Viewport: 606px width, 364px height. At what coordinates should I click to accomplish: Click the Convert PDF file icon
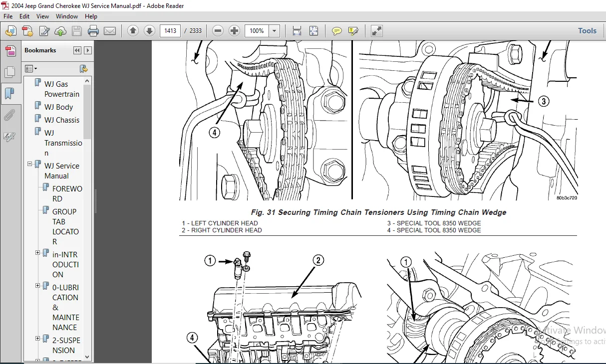pos(27,31)
